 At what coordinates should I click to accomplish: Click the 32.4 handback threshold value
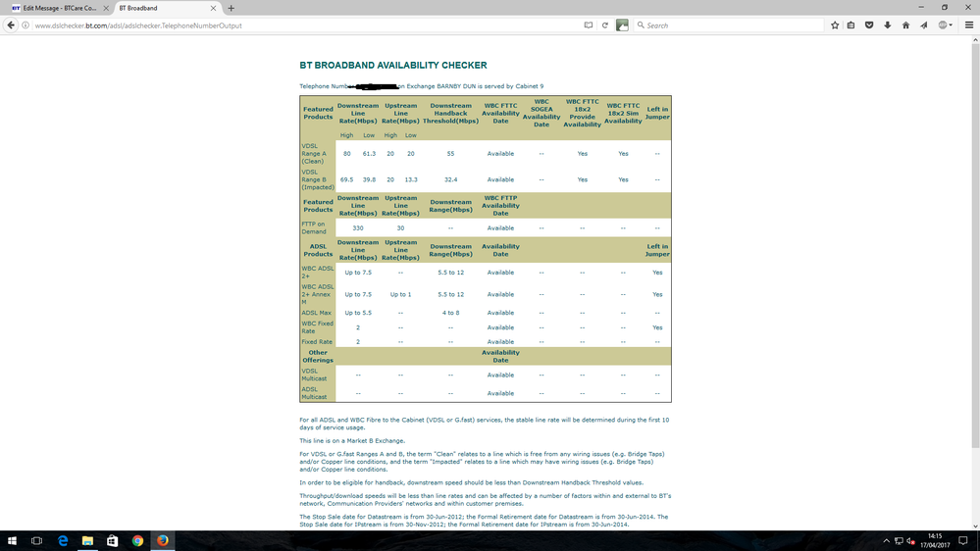pyautogui.click(x=450, y=180)
